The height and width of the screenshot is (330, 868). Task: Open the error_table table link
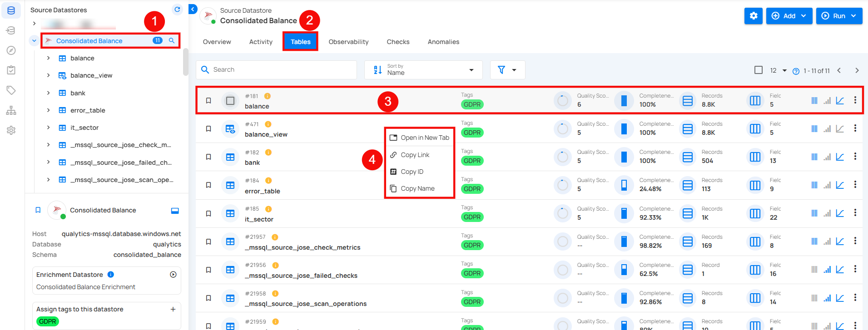[262, 191]
